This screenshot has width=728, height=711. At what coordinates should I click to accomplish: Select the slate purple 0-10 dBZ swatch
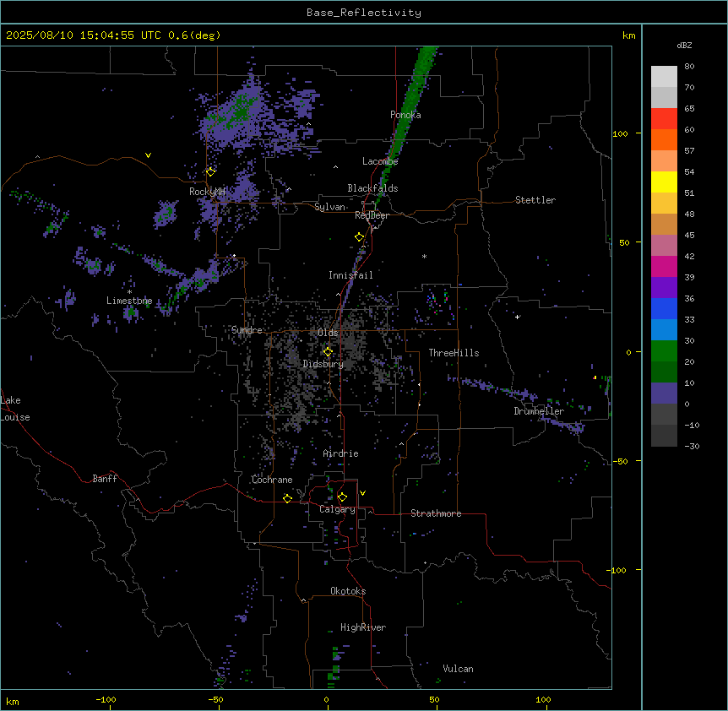(664, 393)
